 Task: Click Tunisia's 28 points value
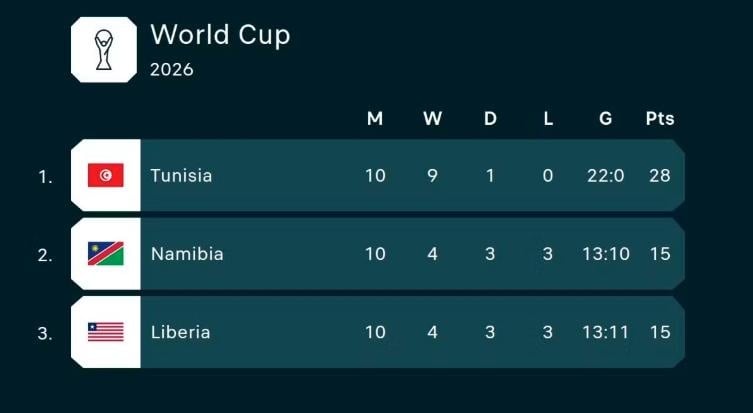tap(660, 175)
